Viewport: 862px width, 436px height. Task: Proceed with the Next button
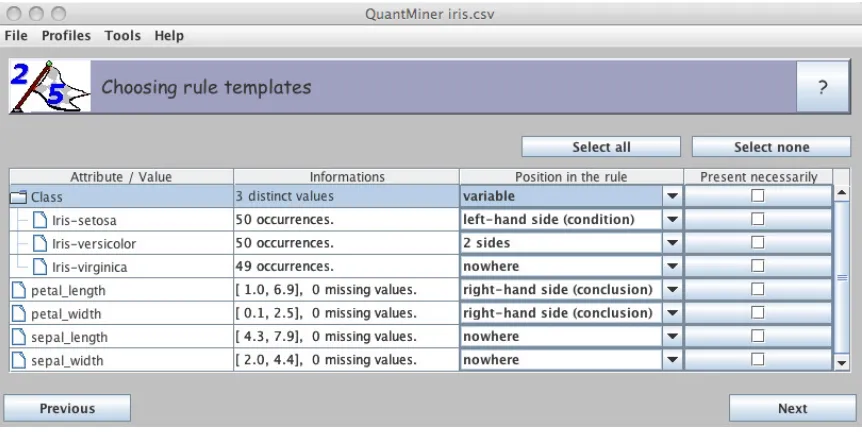792,408
